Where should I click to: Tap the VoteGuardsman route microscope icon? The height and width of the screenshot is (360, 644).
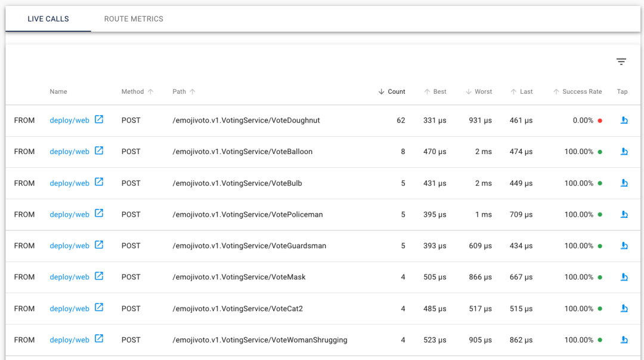point(624,245)
